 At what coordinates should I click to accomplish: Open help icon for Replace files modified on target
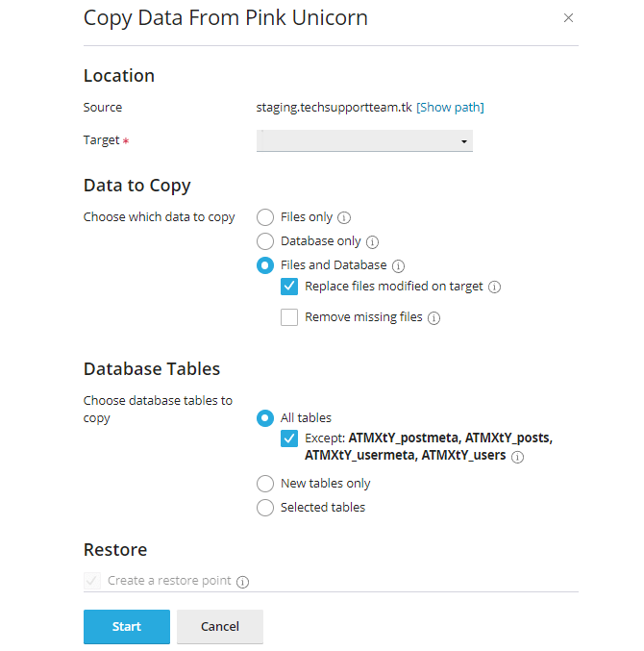pos(494,287)
